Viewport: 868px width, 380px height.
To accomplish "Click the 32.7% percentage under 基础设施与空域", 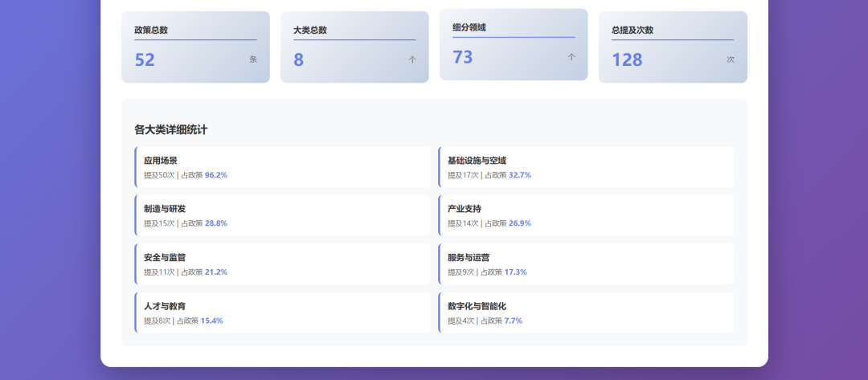I will pyautogui.click(x=520, y=174).
